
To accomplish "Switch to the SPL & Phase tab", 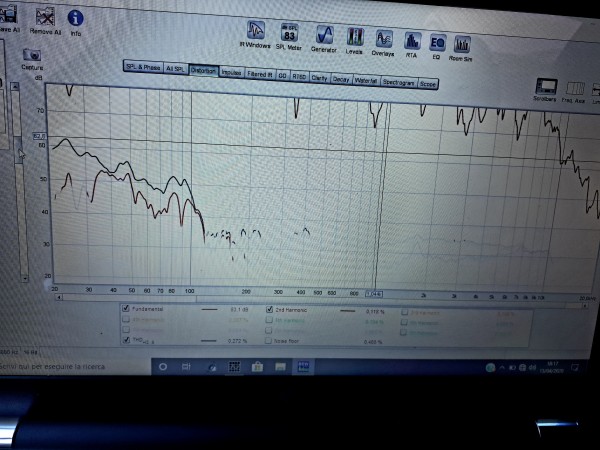I will click(x=143, y=67).
